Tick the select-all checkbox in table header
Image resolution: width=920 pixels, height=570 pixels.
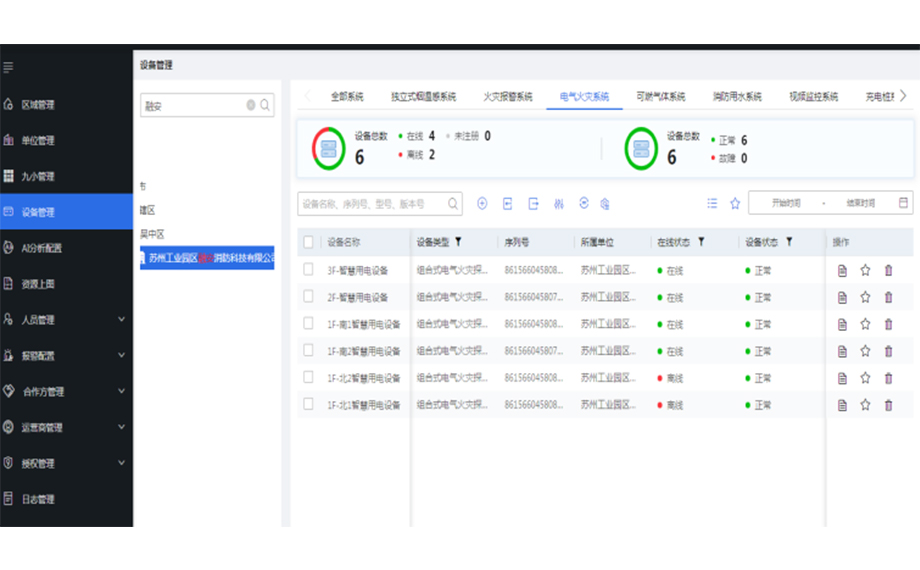tap(308, 242)
